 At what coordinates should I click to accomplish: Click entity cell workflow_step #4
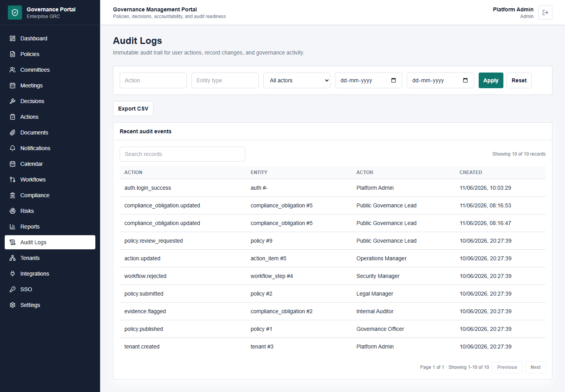point(272,276)
